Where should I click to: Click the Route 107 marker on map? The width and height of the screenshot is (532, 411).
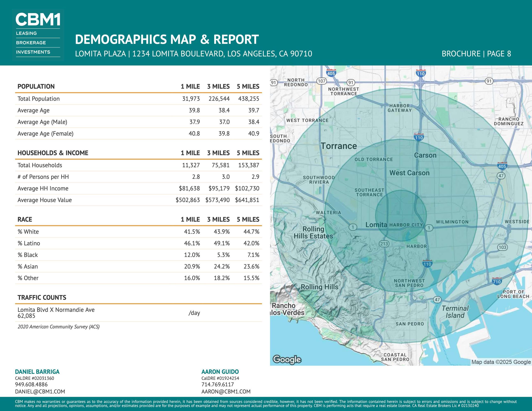[322, 81]
